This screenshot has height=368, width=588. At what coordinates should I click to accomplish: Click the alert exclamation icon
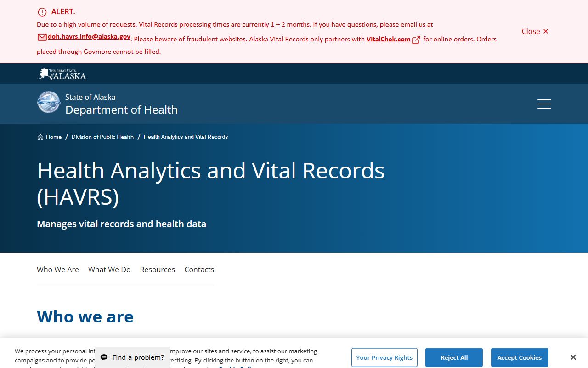[42, 12]
